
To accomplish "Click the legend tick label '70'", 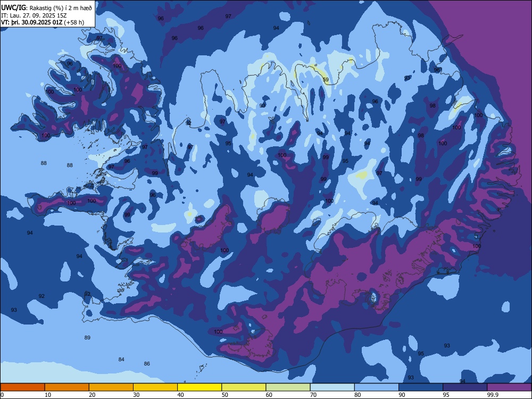I will [313, 395].
